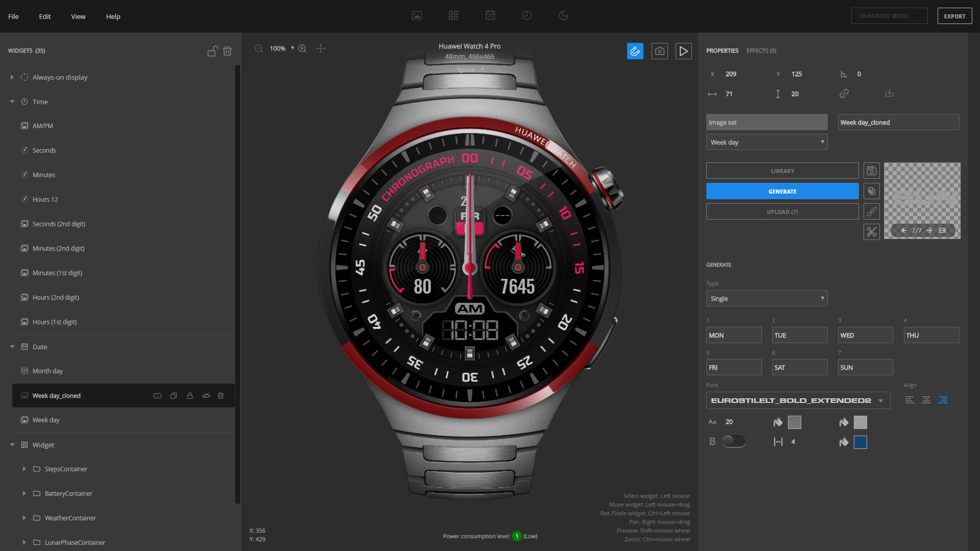Open the Week day type dropdown

point(767,142)
